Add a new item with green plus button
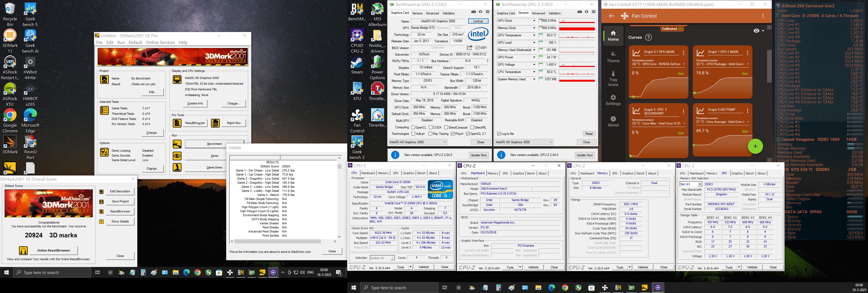Screen dimensions: 868x293 (755, 146)
